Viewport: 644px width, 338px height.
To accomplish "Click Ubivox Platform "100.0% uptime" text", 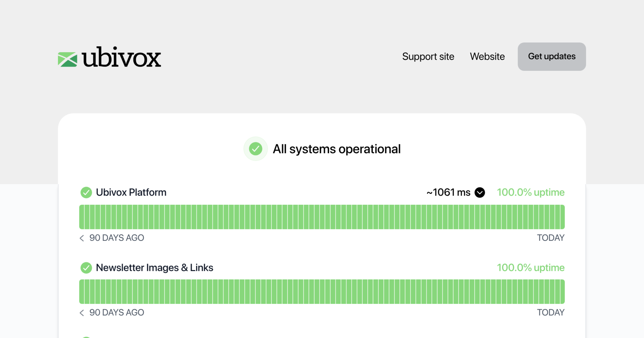I will coord(531,192).
